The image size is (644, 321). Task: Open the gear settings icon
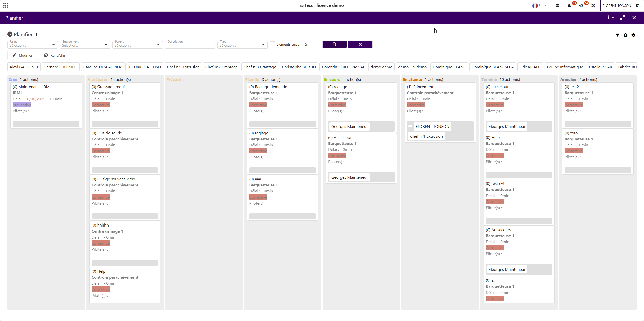click(x=633, y=35)
